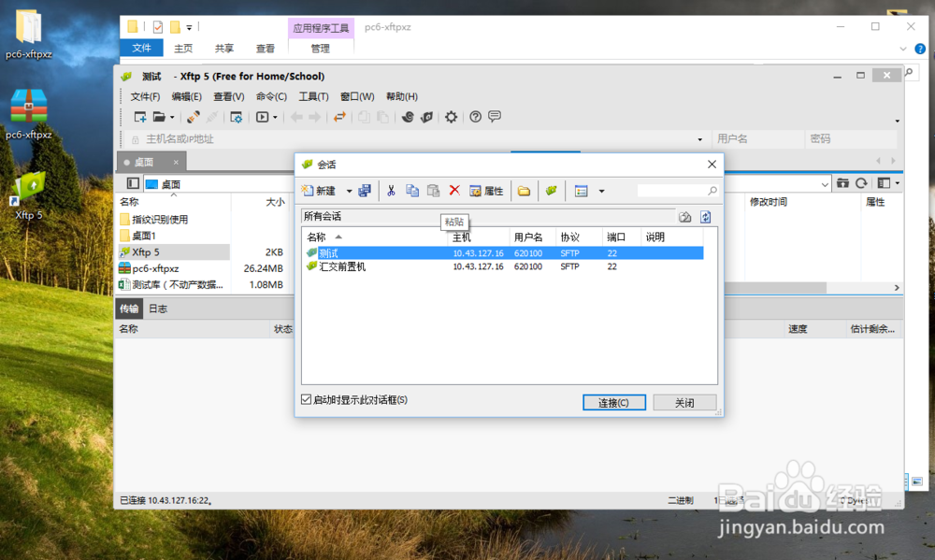Image resolution: width=935 pixels, height=560 pixels.
Task: Click the 密码 input field
Action: point(851,139)
